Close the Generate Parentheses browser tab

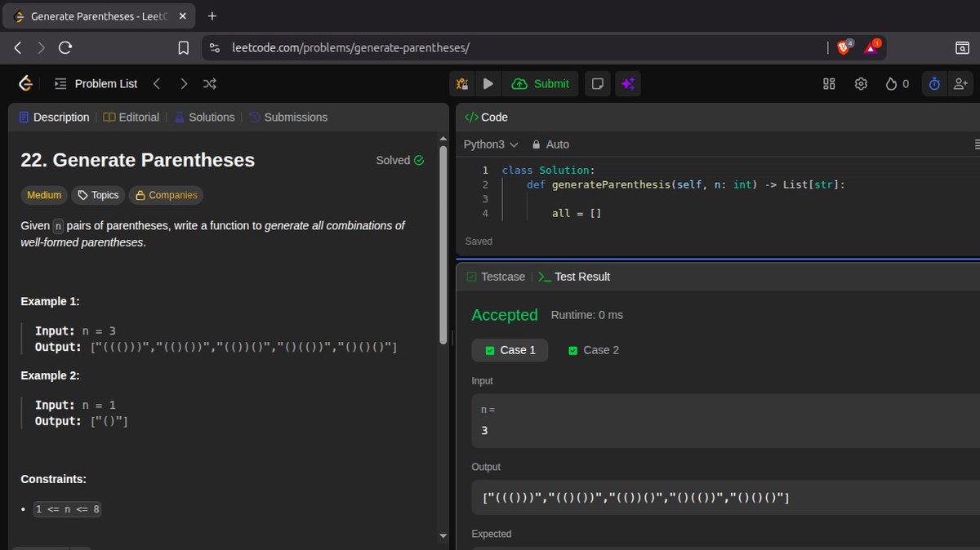point(185,16)
